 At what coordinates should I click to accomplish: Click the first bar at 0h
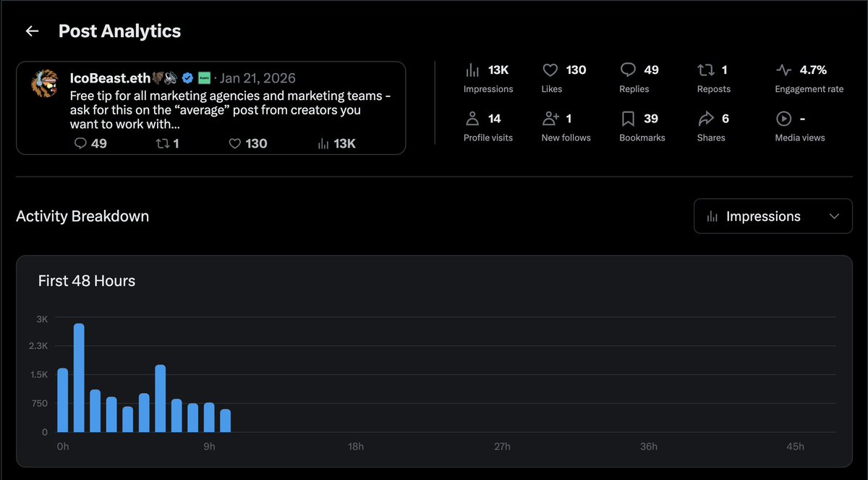63,400
